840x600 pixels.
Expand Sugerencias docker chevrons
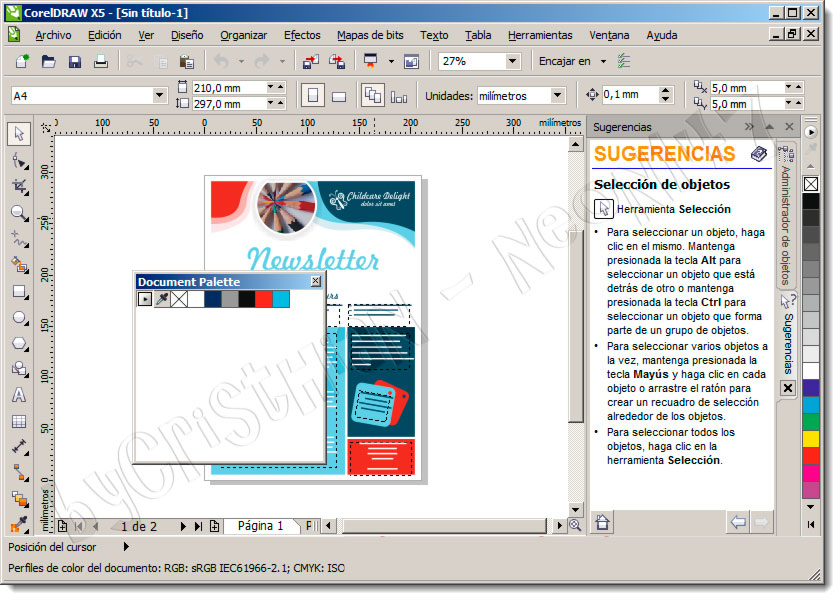pos(749,127)
